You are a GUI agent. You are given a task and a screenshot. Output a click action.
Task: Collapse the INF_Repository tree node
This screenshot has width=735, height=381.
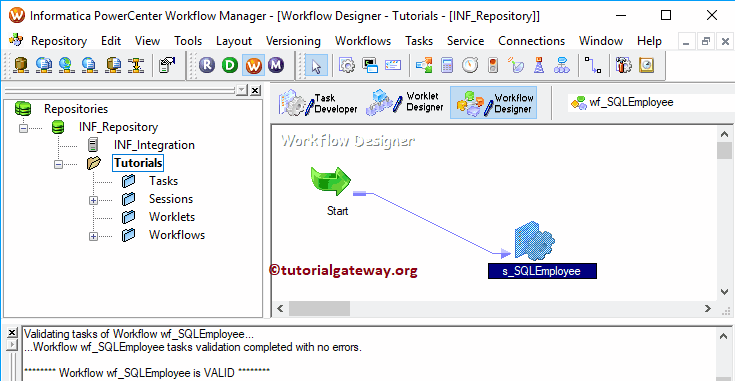23,127
